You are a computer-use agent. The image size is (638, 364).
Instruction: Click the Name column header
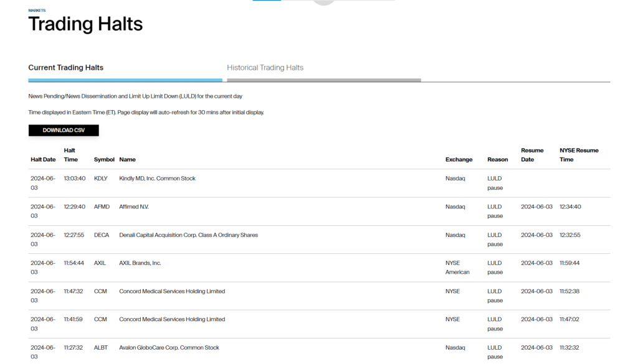click(x=127, y=160)
